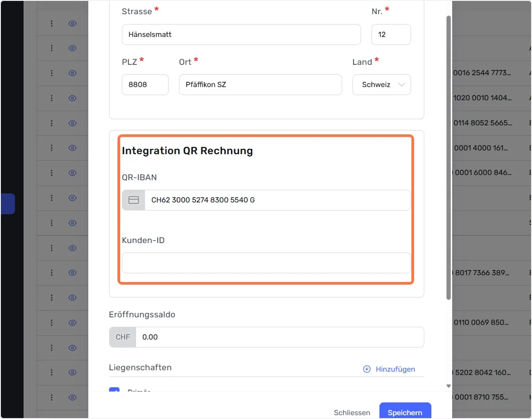The image size is (532, 419).
Task: Click the empty Kunden-ID input field
Action: 266,263
